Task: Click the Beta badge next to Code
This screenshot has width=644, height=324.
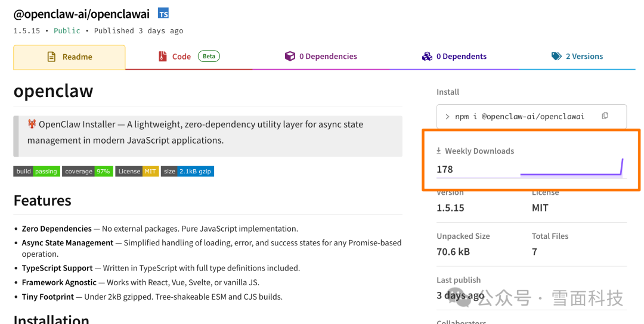Action: 209,56
